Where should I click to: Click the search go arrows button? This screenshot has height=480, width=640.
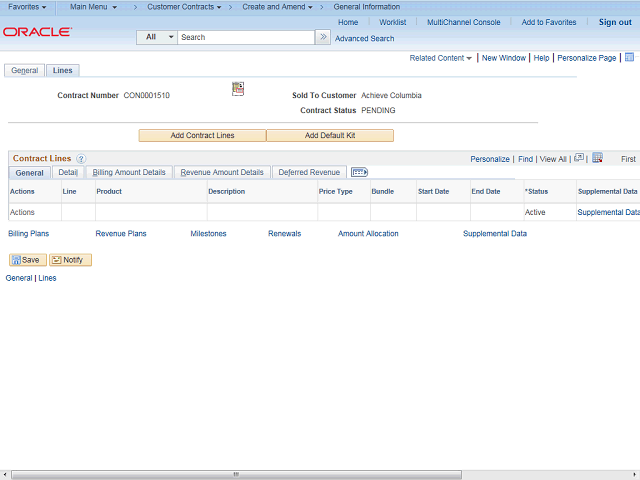point(323,37)
